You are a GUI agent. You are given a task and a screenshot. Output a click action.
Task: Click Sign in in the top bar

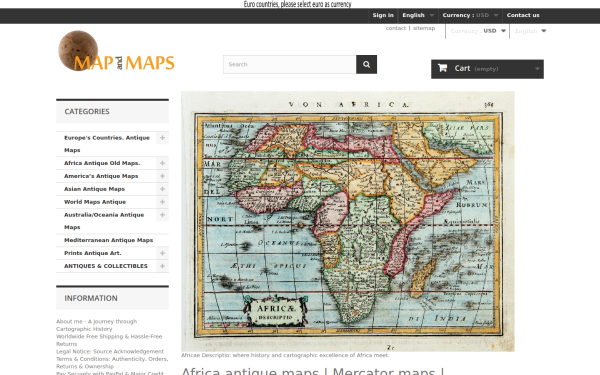tap(383, 15)
